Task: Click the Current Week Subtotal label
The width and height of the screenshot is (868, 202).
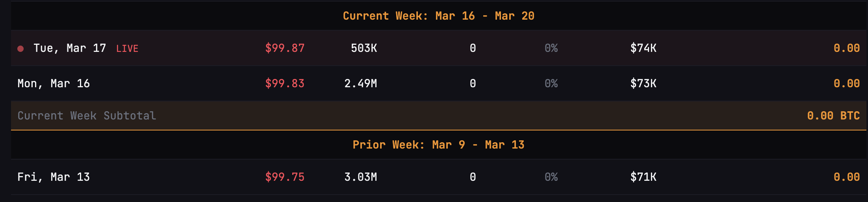Action: (x=87, y=116)
